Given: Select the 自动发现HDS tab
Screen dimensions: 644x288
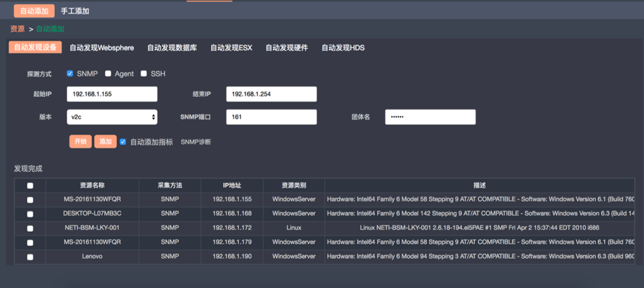Looking at the screenshot, I should tap(342, 47).
